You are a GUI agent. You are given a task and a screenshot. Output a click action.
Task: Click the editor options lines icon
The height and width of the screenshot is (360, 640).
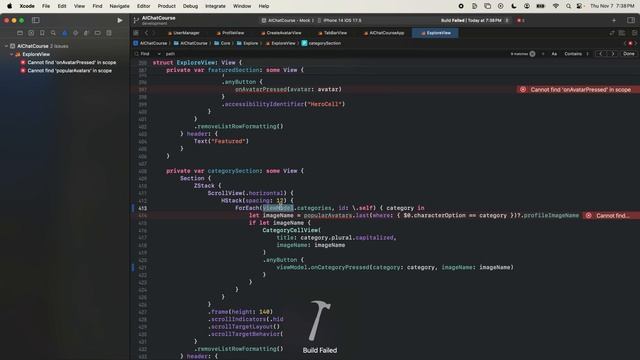[622, 33]
